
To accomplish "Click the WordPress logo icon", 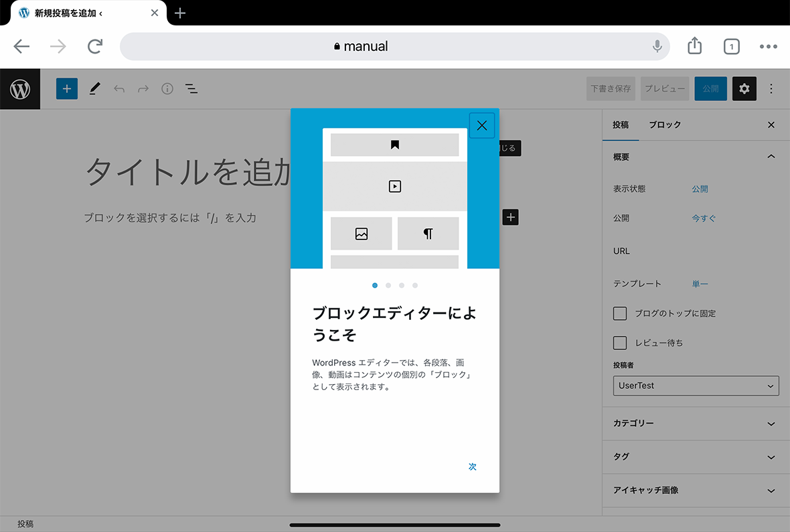I will (20, 89).
